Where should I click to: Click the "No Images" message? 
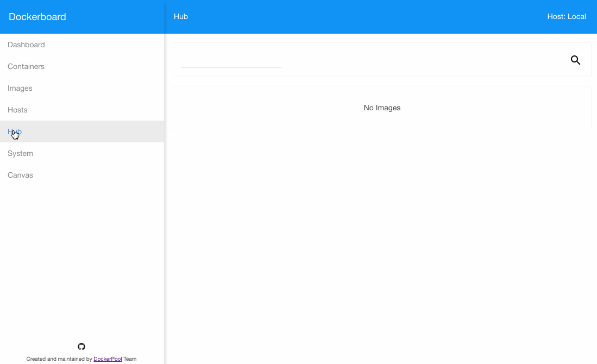pos(382,108)
